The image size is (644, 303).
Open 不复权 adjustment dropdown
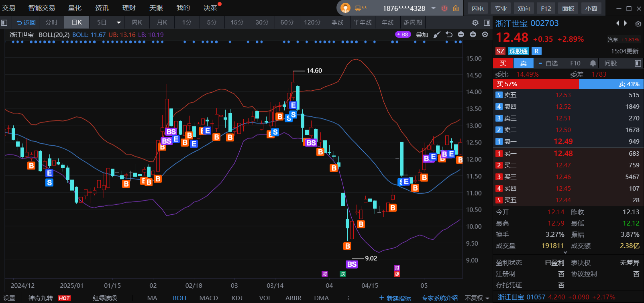477,298
